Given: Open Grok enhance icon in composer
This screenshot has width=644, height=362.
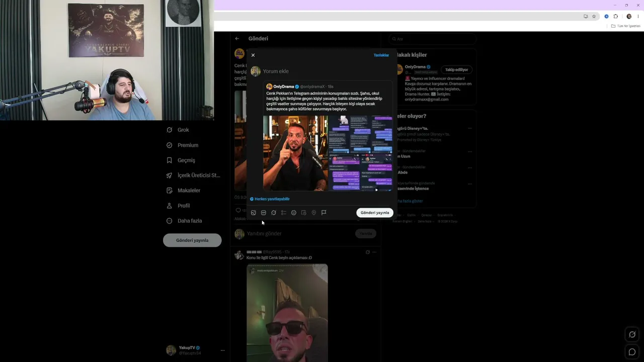Looking at the screenshot, I should pyautogui.click(x=274, y=213).
